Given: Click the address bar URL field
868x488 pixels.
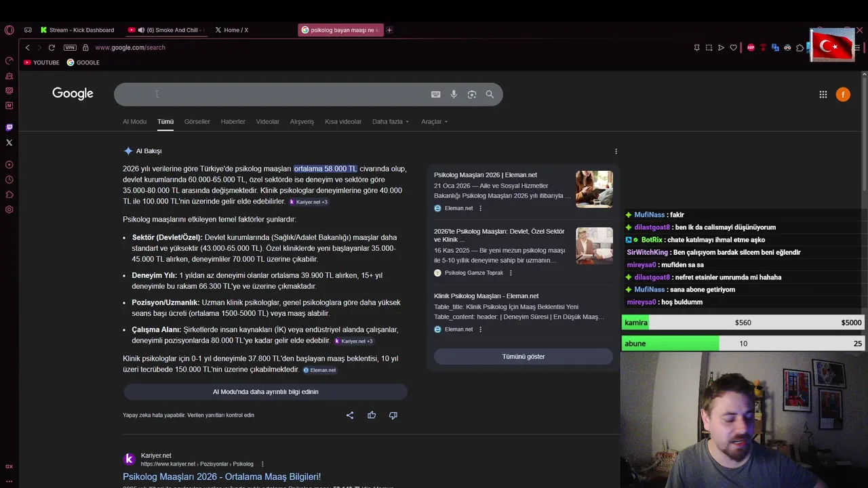Looking at the screenshot, I should tap(130, 47).
